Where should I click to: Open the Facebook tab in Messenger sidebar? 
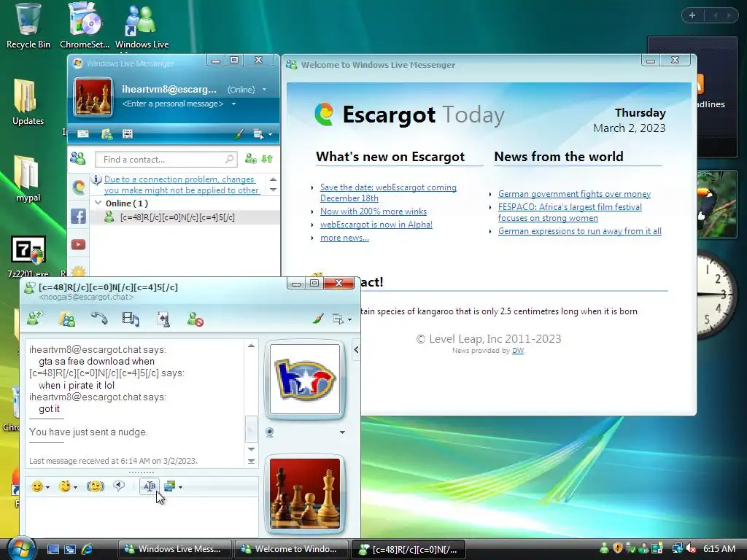(x=79, y=216)
